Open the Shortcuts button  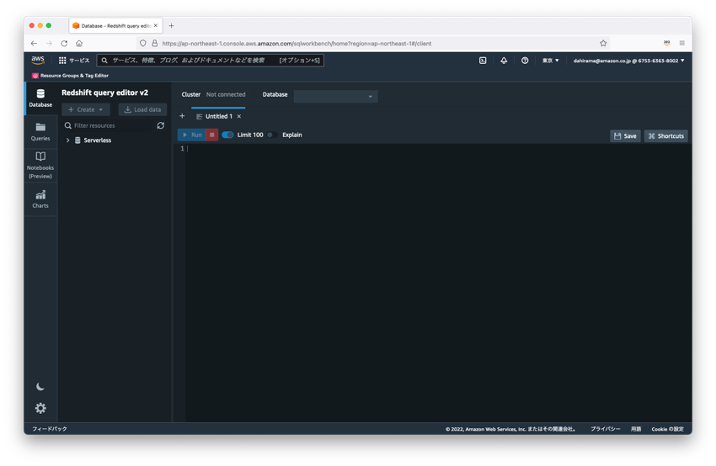coord(666,136)
